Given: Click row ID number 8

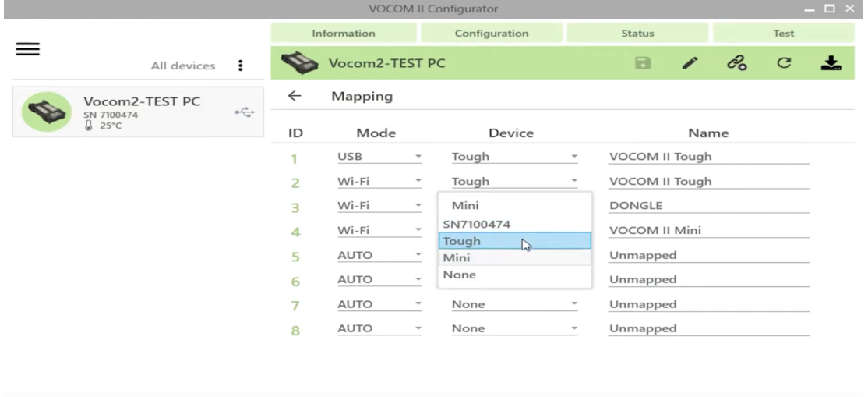Looking at the screenshot, I should click(295, 331).
